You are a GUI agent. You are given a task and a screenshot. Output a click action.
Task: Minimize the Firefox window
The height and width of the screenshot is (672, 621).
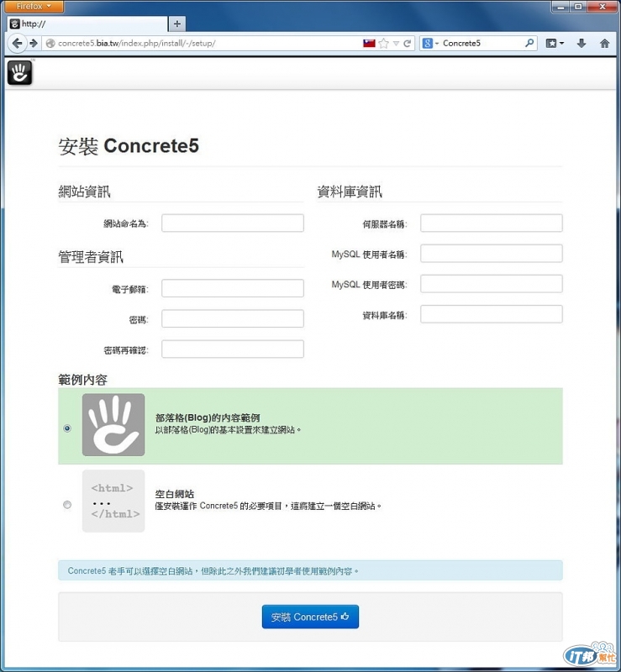(x=560, y=7)
